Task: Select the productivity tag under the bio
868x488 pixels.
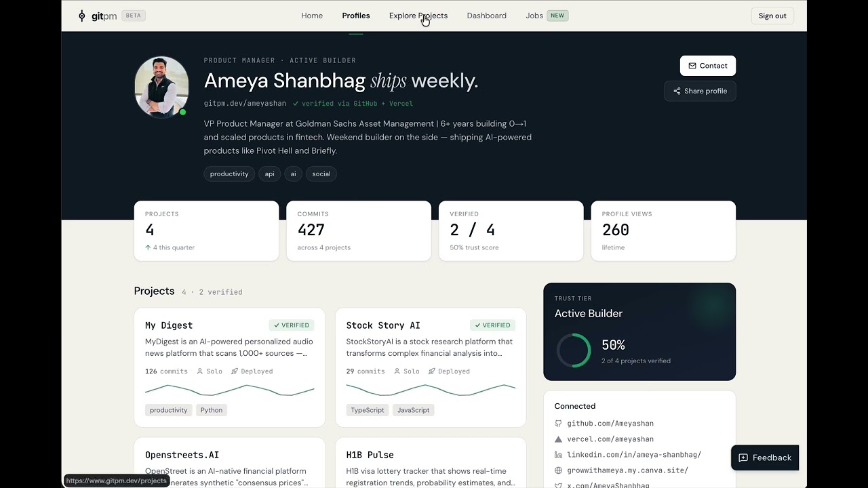Action: click(x=229, y=174)
